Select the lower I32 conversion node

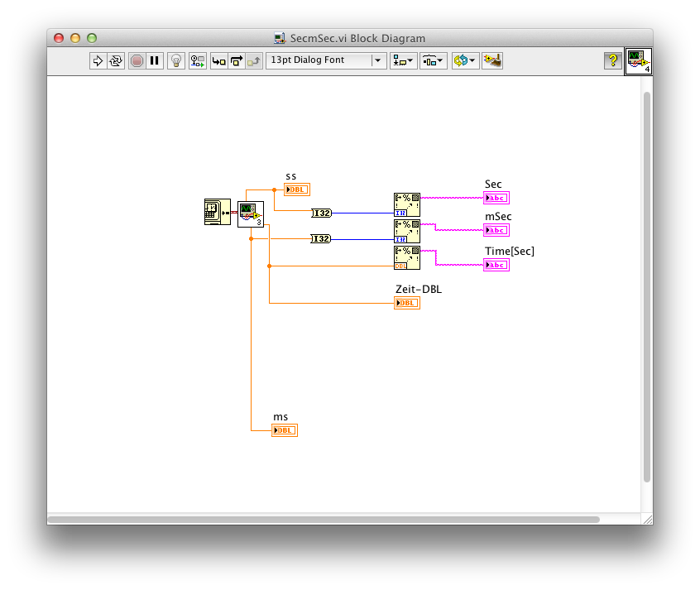tap(320, 239)
